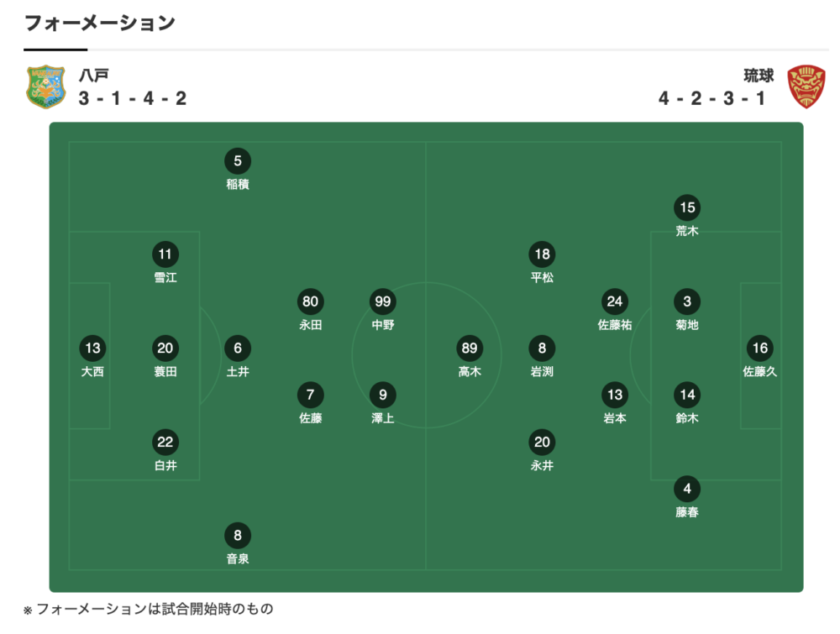Image resolution: width=840 pixels, height=634 pixels.
Task: Click the 八戸 team name
Action: point(94,76)
